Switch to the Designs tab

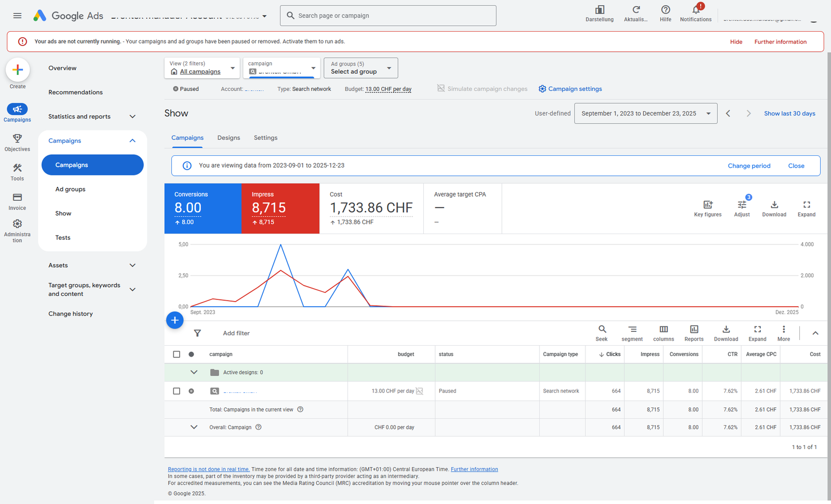point(229,138)
